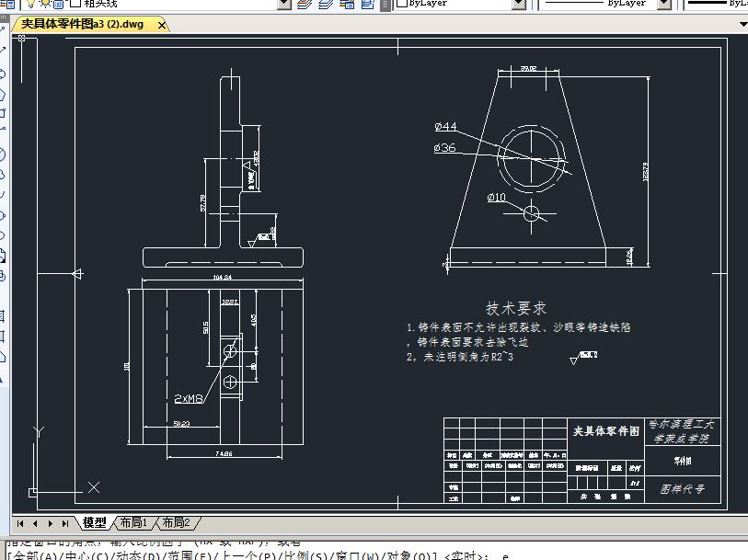This screenshot has height=560, width=748.
Task: Jump to last layout tab arrow
Action: (x=64, y=523)
